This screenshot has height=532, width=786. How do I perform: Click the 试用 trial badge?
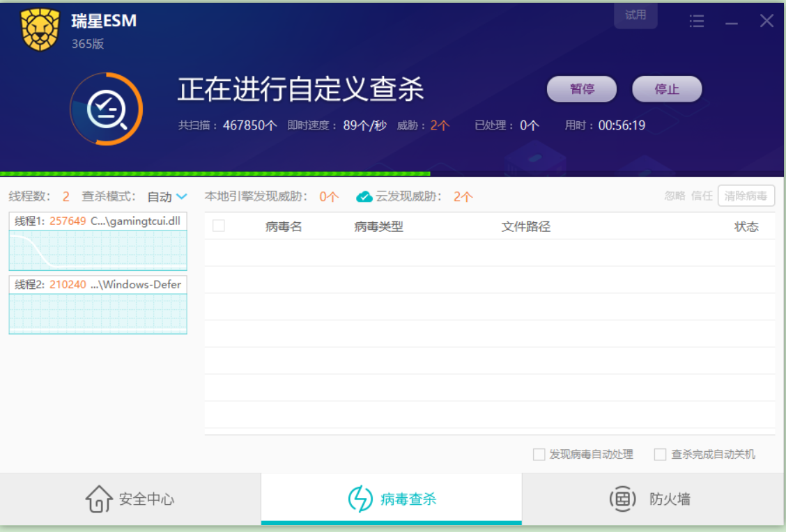[635, 15]
